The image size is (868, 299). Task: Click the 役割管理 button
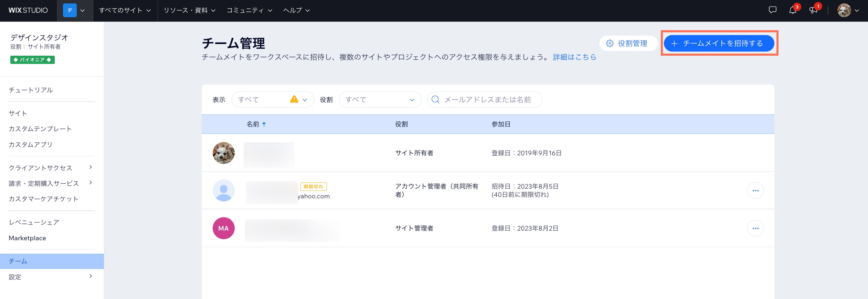[628, 43]
